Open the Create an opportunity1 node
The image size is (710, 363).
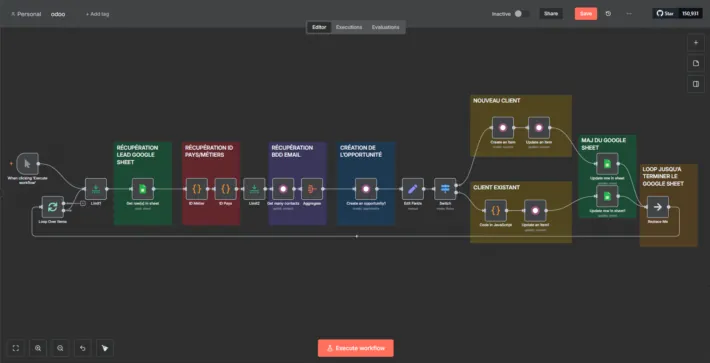coord(366,189)
